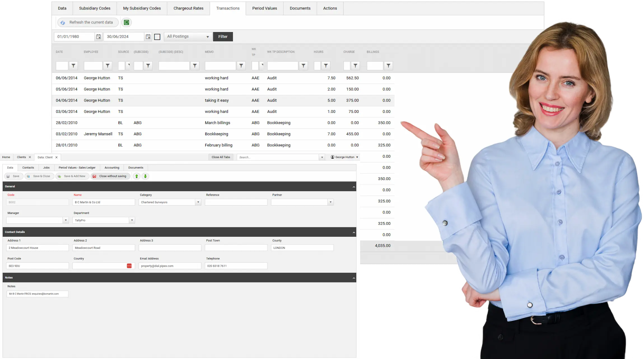644x359 pixels.
Task: Open the Department TallyPro dropdown
Action: (x=132, y=220)
